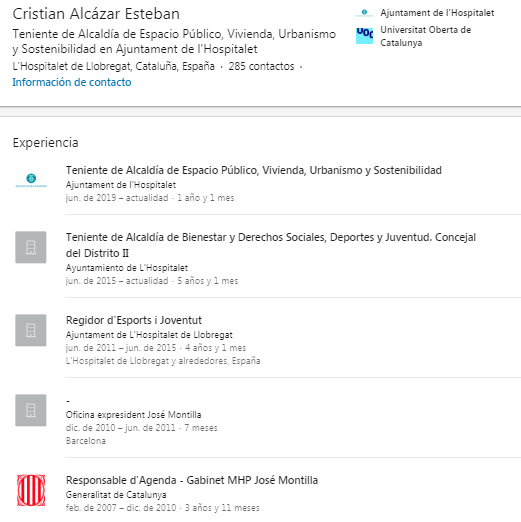Click the 285 contactos text
This screenshot has height=522, width=521.
(x=261, y=66)
